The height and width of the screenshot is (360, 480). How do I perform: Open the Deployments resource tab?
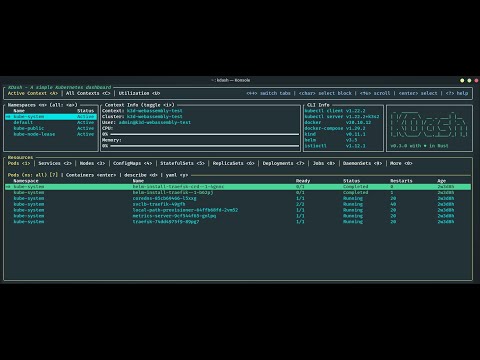283,163
